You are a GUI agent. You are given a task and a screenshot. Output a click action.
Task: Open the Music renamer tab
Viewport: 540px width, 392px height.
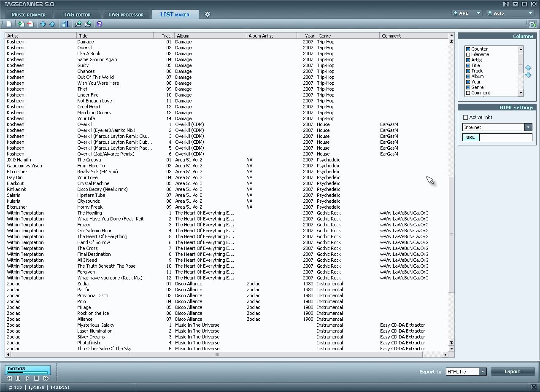coord(29,14)
